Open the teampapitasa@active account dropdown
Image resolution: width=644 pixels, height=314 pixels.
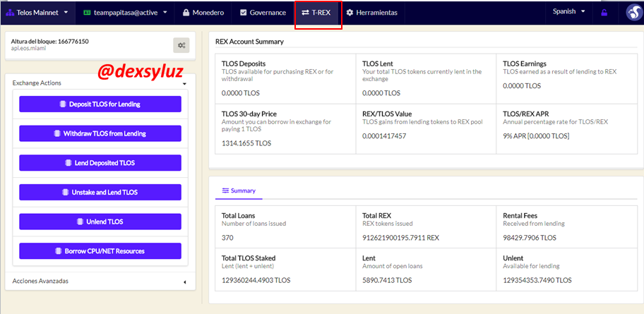pos(125,13)
